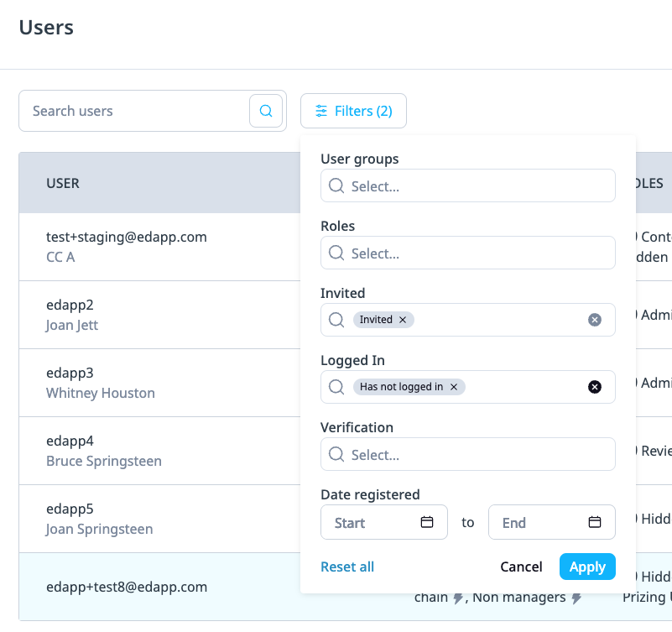Toggle the Filters (2) panel closed
Viewport: 672px width, 632px height.
353,110
